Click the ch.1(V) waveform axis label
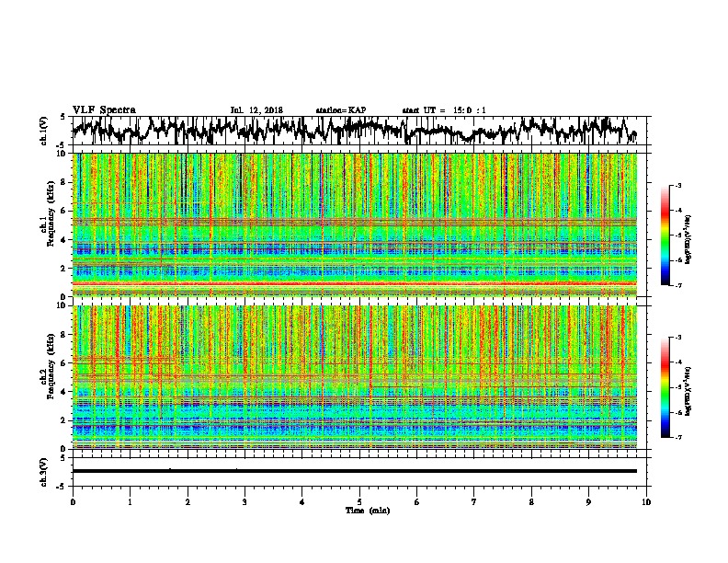 tap(43, 131)
